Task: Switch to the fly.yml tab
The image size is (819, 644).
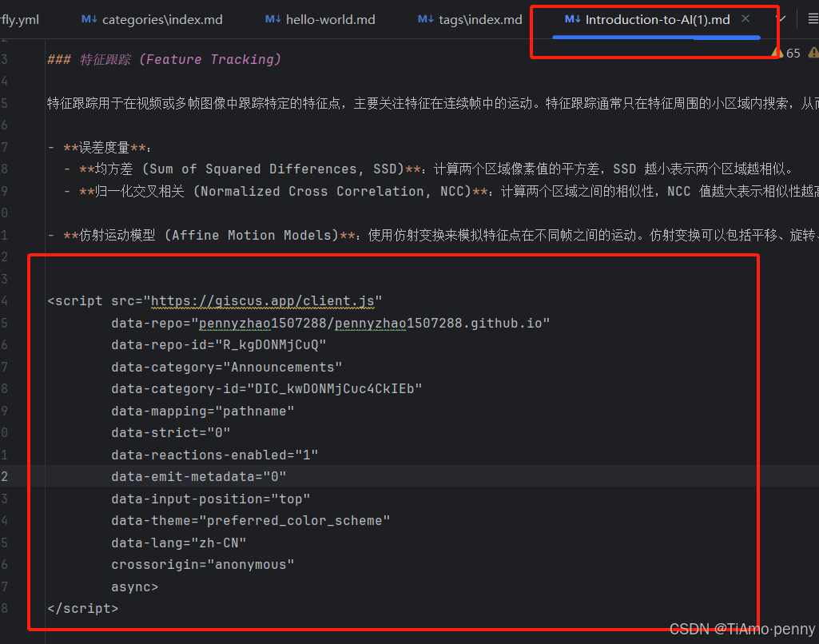Action: point(19,20)
